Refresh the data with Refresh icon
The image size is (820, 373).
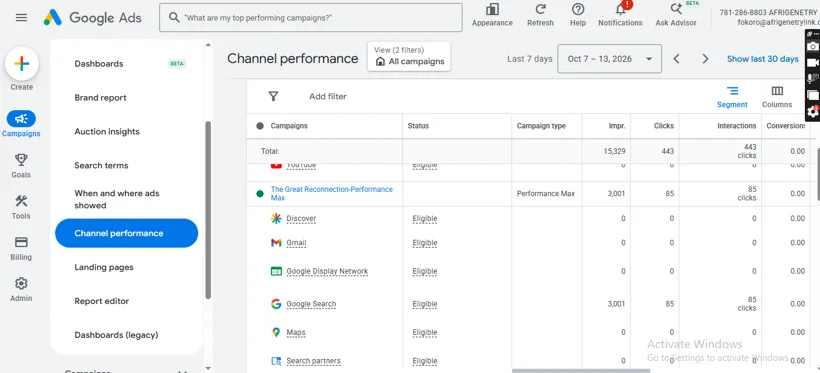pos(540,9)
